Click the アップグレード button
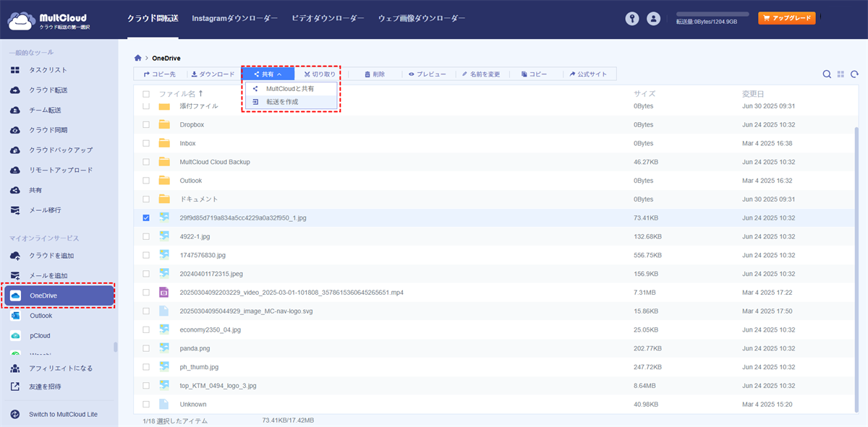 [786, 18]
